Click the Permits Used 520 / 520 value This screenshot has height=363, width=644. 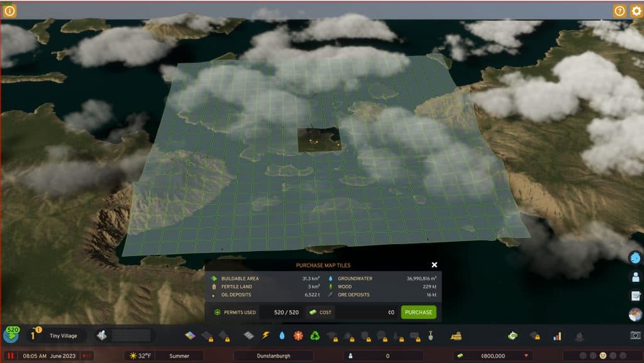coord(286,312)
